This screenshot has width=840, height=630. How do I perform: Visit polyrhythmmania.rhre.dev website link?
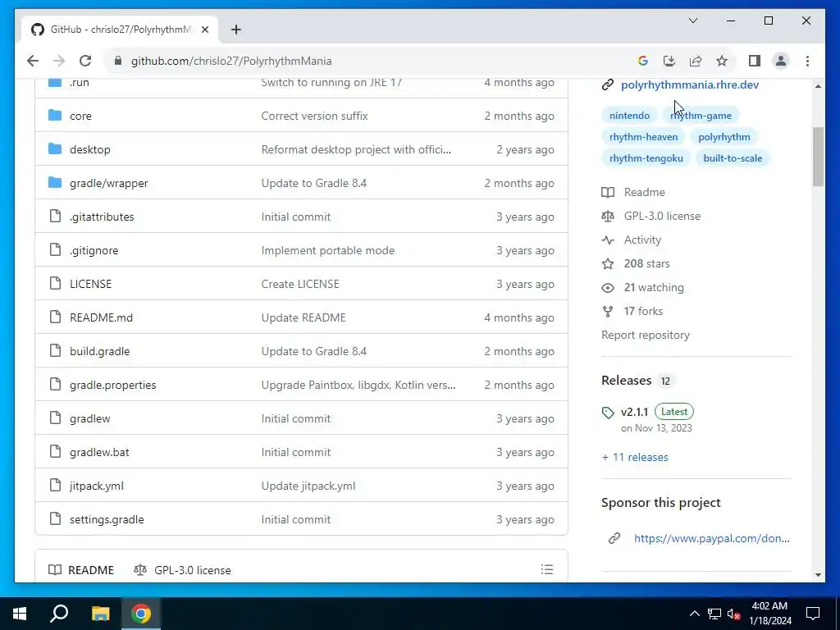pos(689,84)
